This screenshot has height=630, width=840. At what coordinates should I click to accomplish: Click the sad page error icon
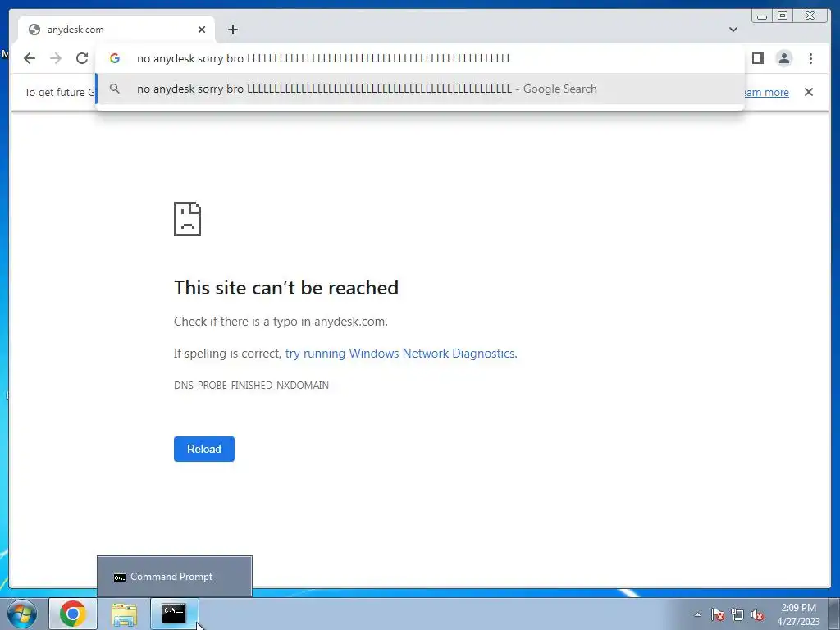coord(188,218)
